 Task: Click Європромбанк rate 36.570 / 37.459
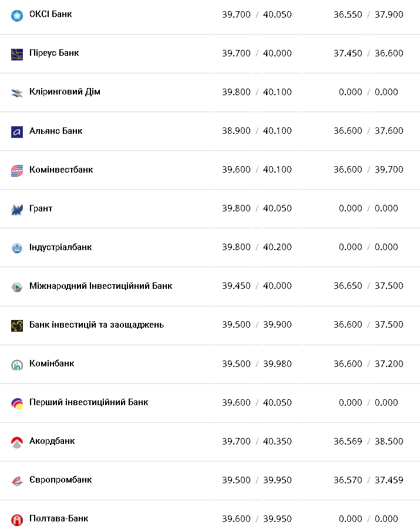point(368,480)
